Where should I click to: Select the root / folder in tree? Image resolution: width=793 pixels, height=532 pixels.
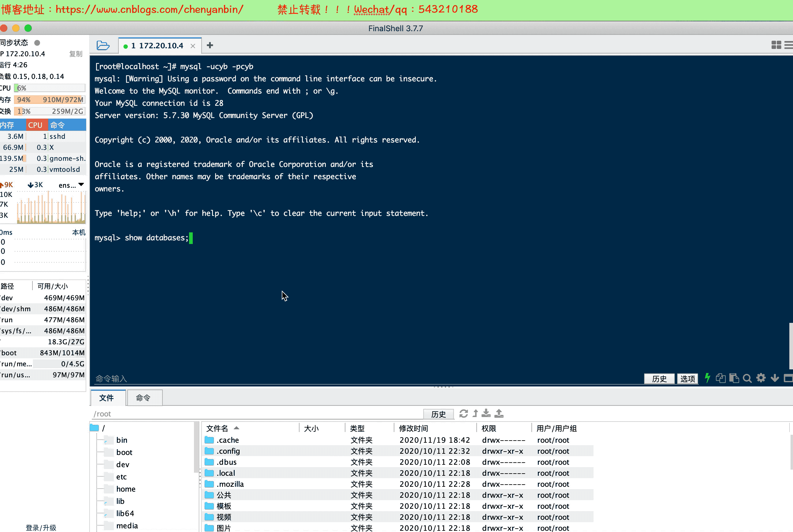[98, 428]
